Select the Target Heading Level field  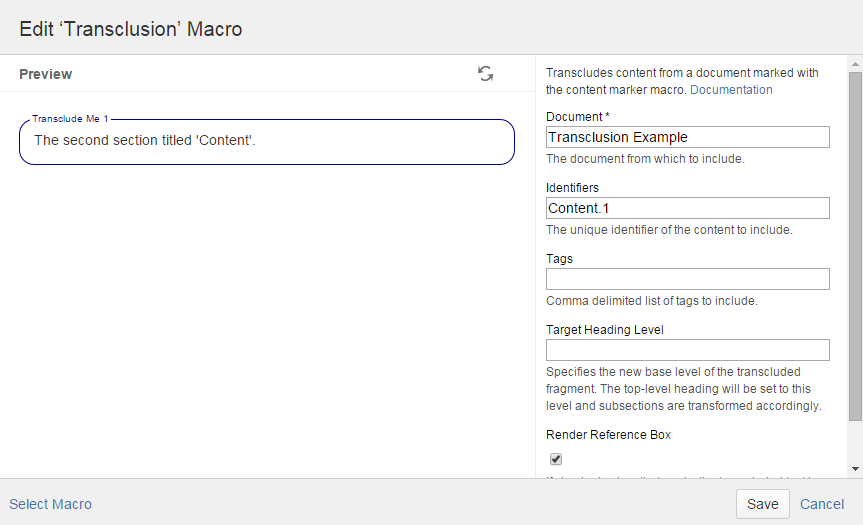click(x=688, y=350)
